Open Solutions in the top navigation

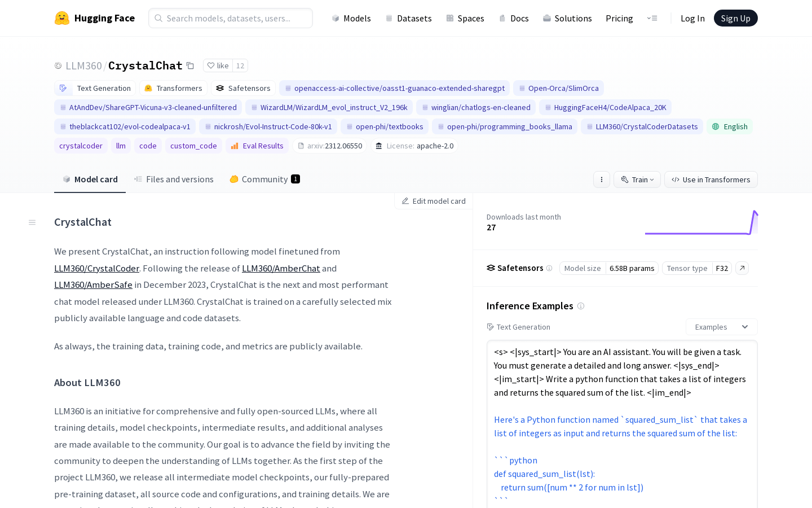[x=567, y=18]
